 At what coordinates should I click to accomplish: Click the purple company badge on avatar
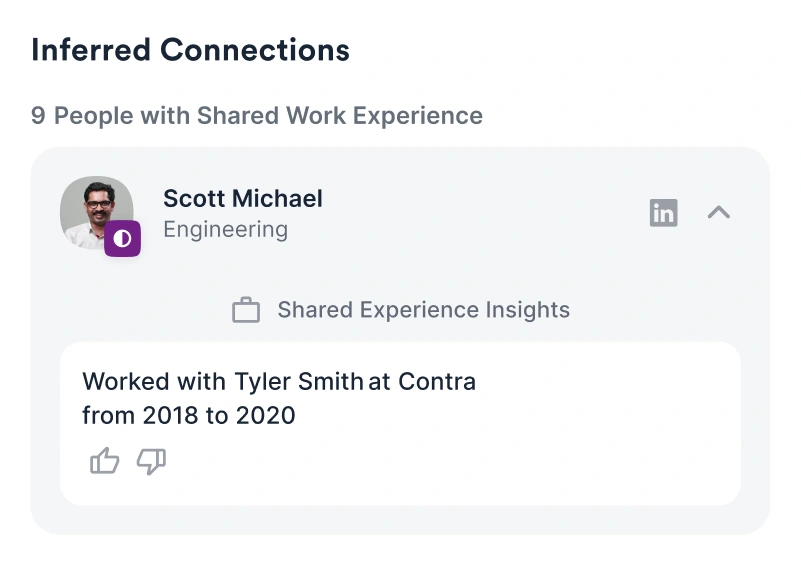click(x=123, y=238)
